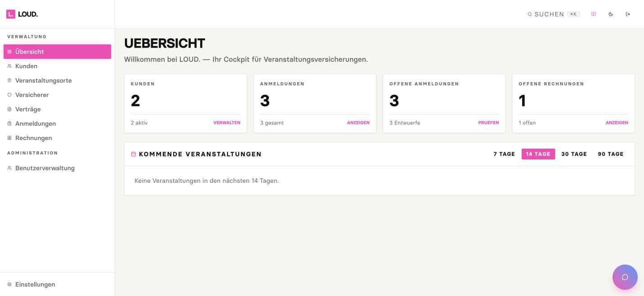644x296 pixels.
Task: Click ANZEIGEN link on Offene Rechnungen card
Action: [617, 123]
